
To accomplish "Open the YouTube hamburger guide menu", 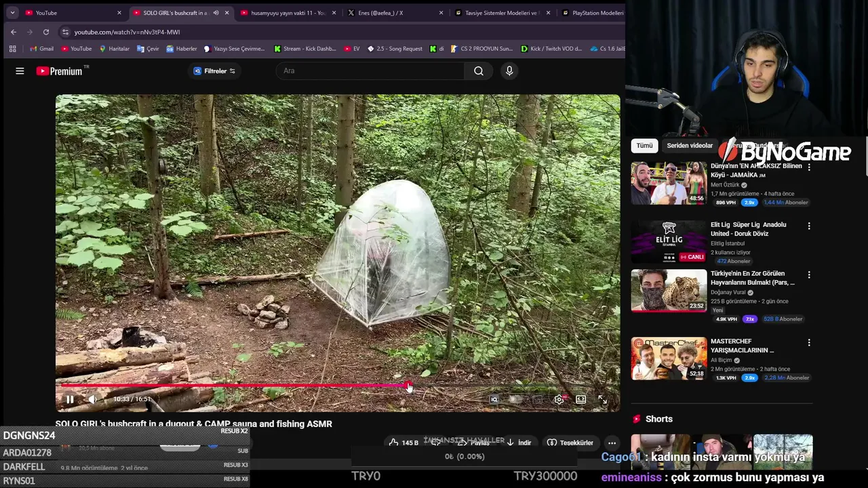I will coord(20,70).
